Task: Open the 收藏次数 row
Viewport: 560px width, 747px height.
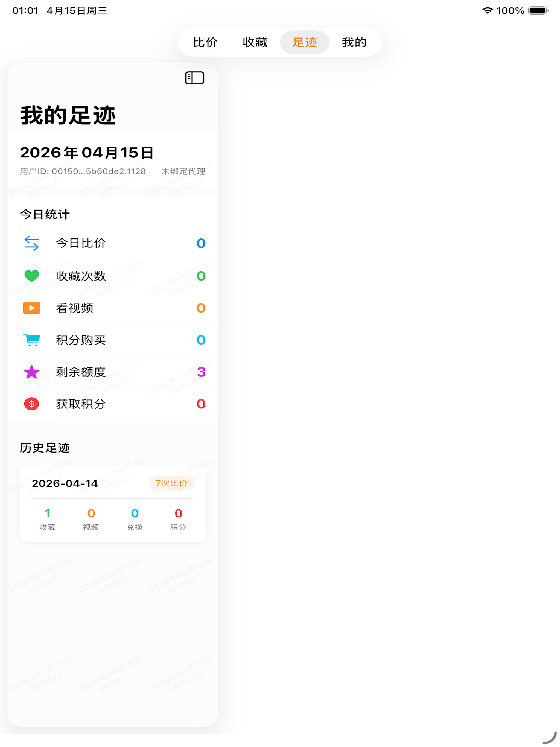Action: [x=113, y=276]
